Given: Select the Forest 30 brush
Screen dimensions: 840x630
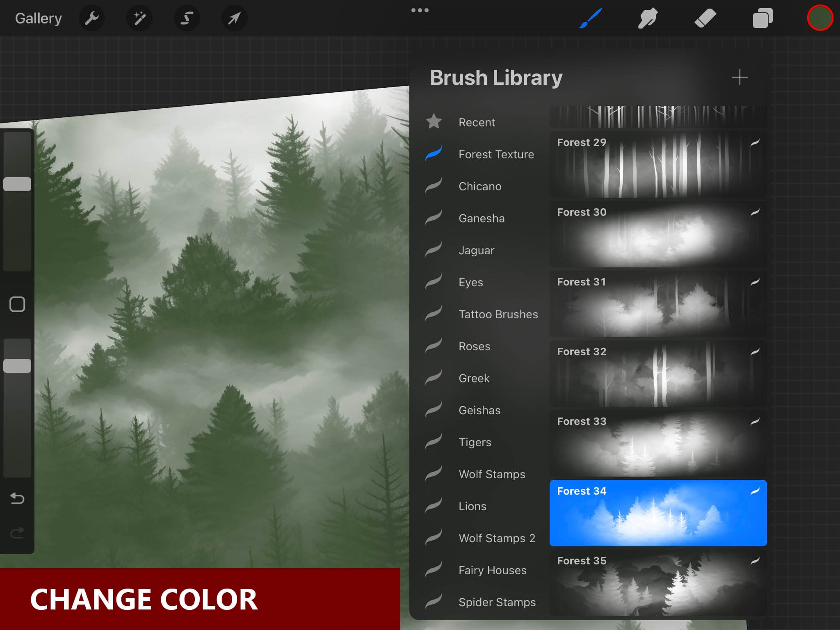Looking at the screenshot, I should click(658, 234).
